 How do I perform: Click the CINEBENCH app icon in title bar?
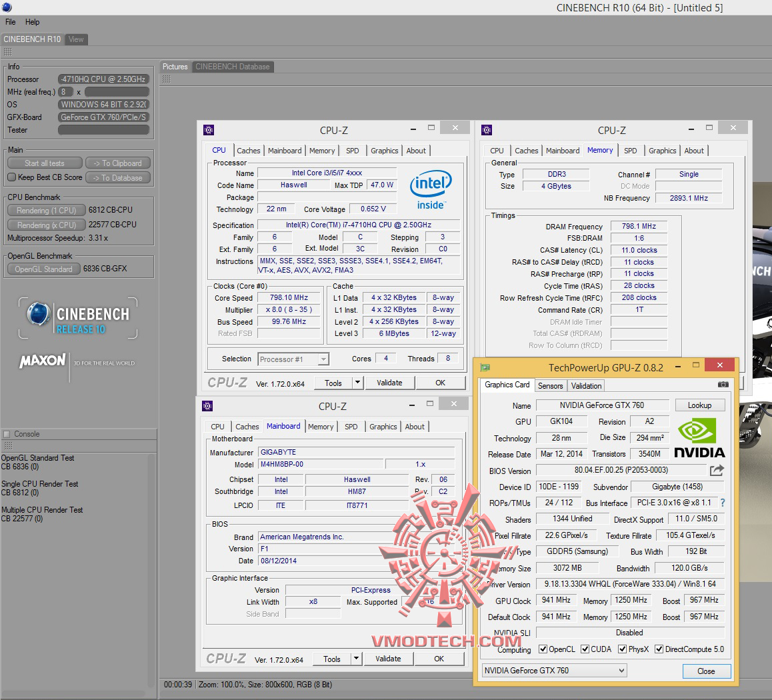(x=7, y=7)
